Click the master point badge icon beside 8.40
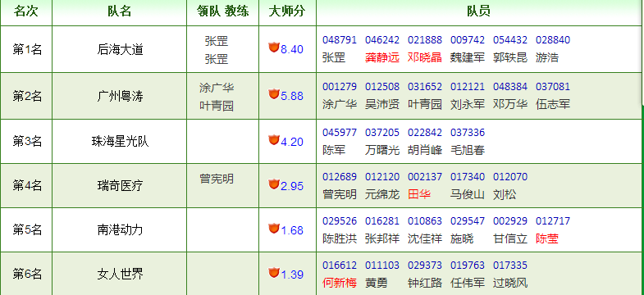This screenshot has width=644, height=295. 274,48
